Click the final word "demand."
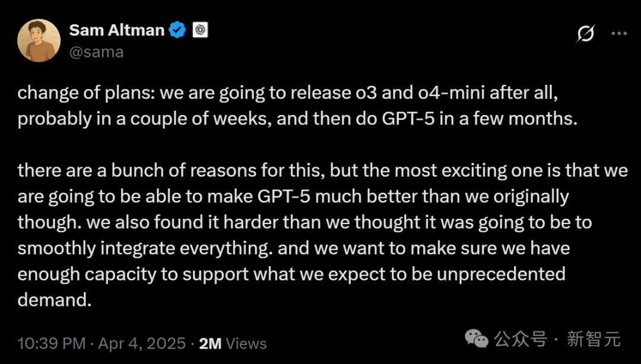 click(x=55, y=300)
